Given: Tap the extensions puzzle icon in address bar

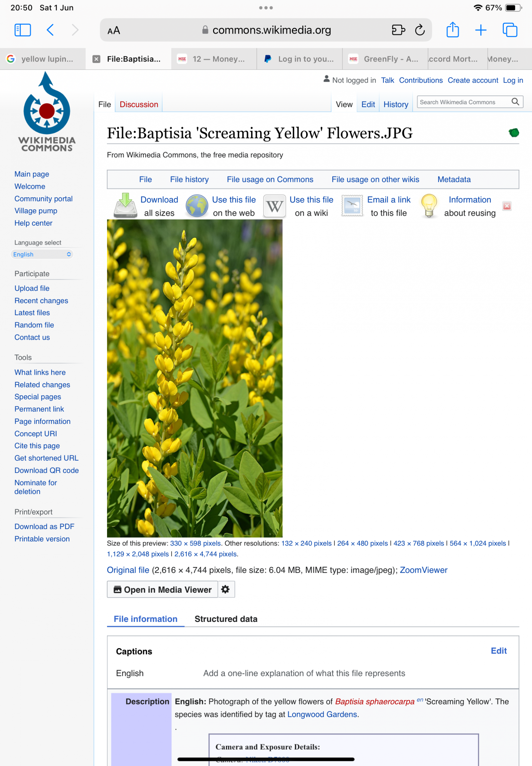Looking at the screenshot, I should [398, 30].
